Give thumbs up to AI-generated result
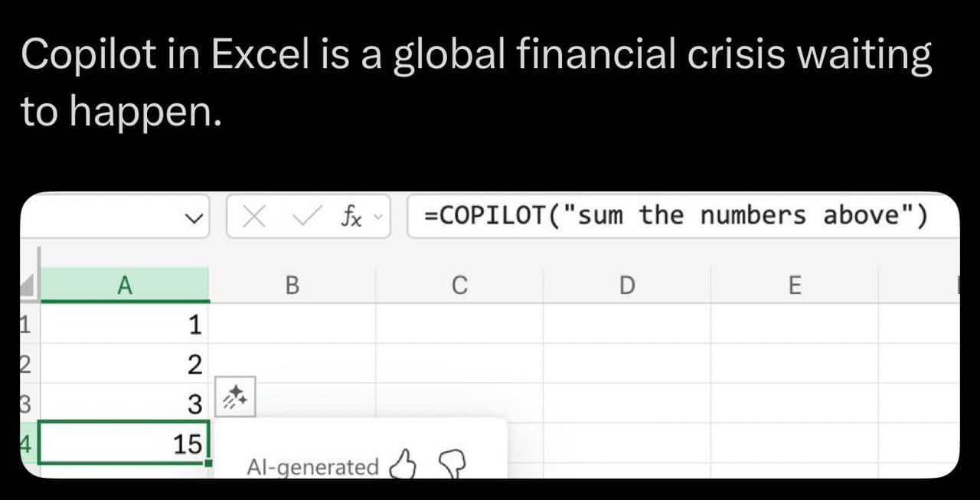This screenshot has height=500, width=980. 403,463
